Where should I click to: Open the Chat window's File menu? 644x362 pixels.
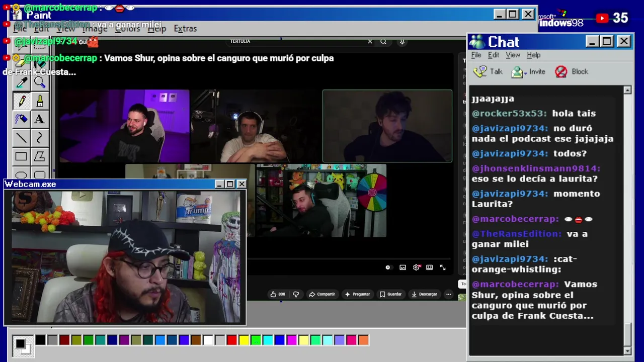(476, 55)
